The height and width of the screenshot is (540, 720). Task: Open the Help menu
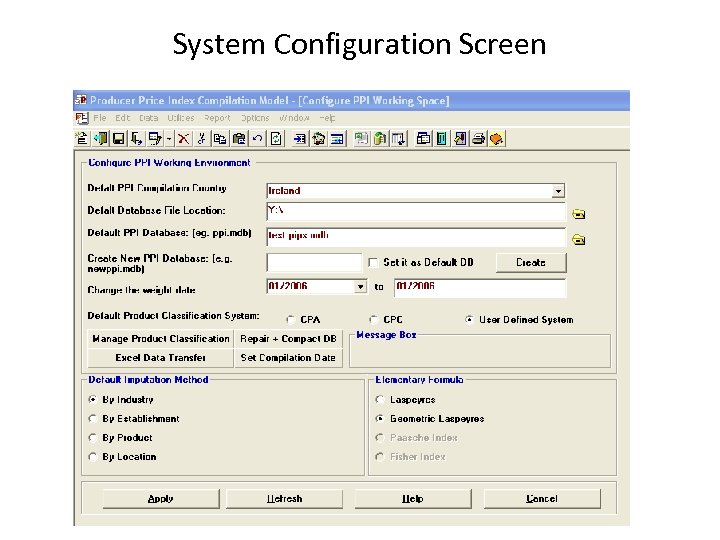click(327, 118)
